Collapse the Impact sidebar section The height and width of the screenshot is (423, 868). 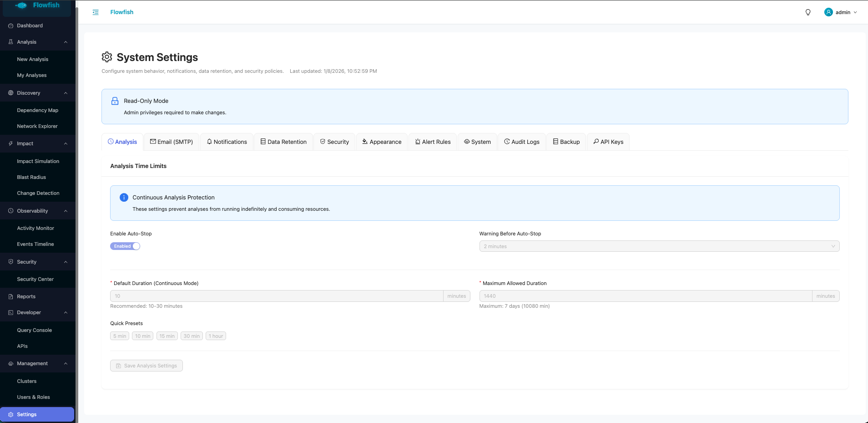[x=66, y=143]
